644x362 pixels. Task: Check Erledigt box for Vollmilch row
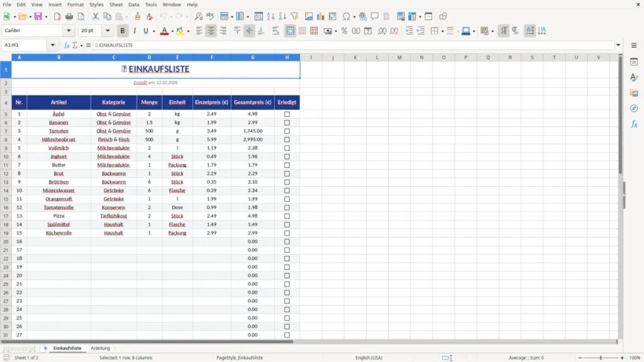(x=287, y=148)
